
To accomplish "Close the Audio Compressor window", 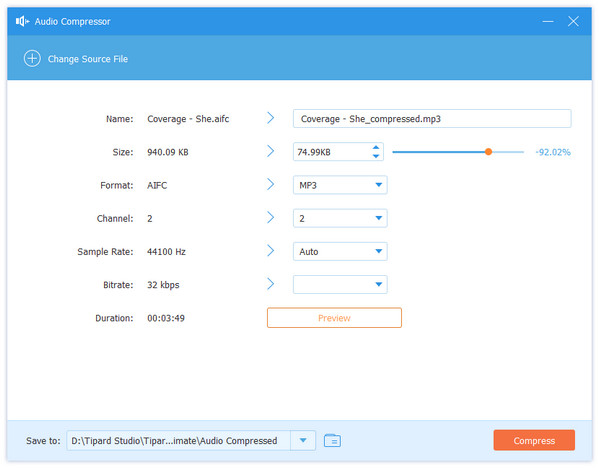I will [573, 21].
